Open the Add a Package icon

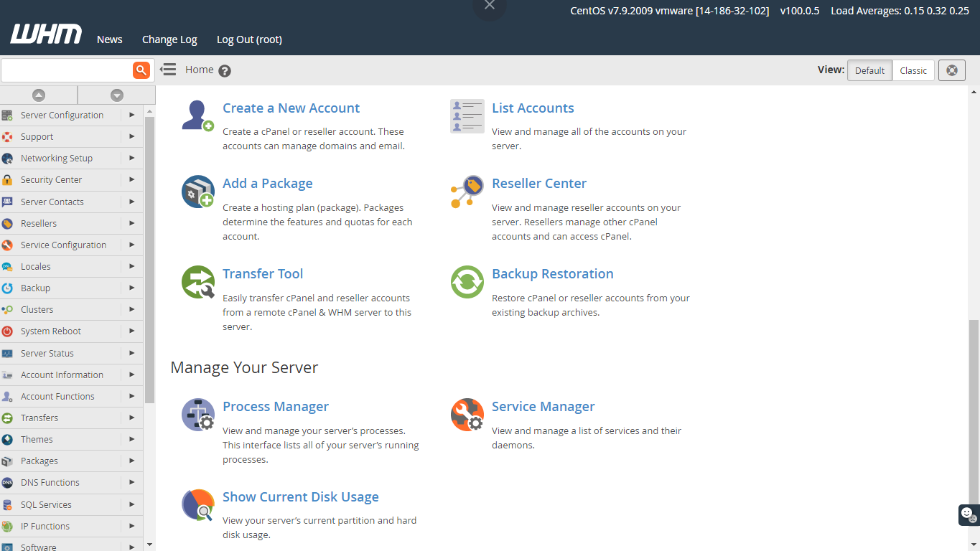pos(197,192)
